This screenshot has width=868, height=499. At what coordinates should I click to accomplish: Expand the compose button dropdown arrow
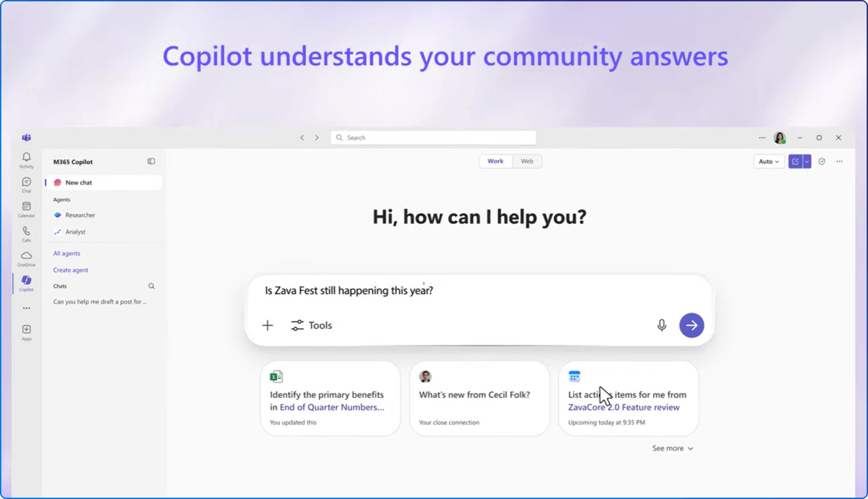(807, 161)
